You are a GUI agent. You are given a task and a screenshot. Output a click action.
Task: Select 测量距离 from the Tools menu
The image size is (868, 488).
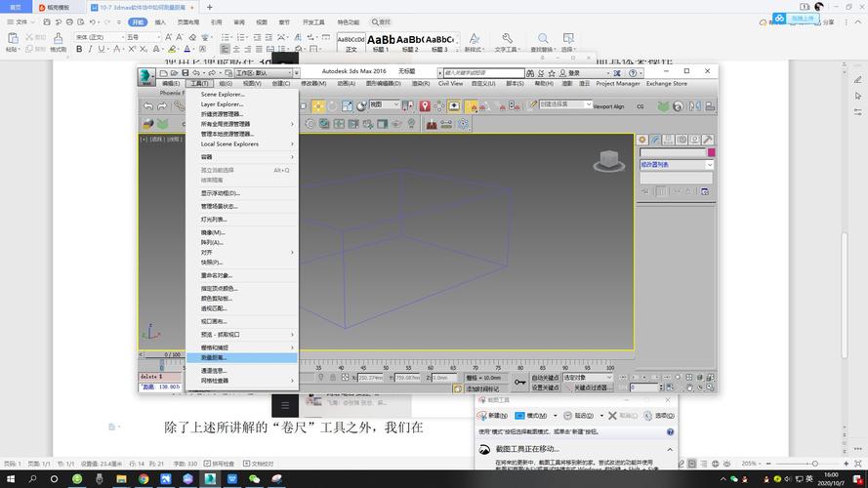tap(241, 357)
